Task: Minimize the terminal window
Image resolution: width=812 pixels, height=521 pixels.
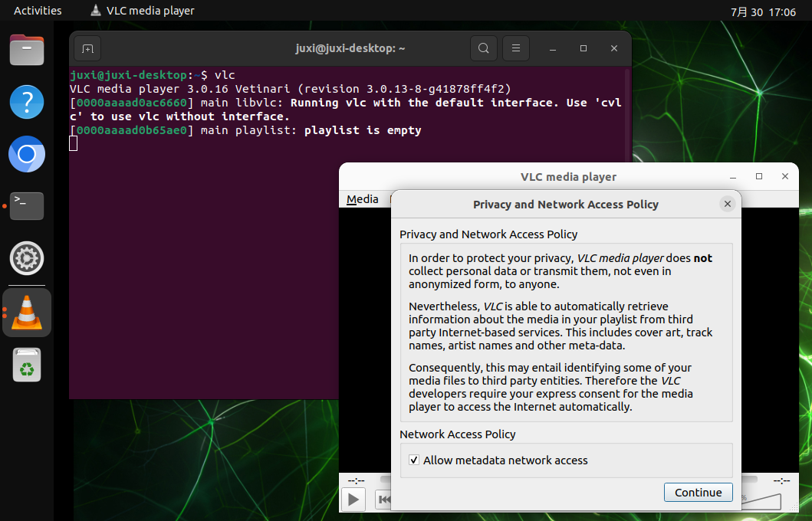Action: (553, 48)
